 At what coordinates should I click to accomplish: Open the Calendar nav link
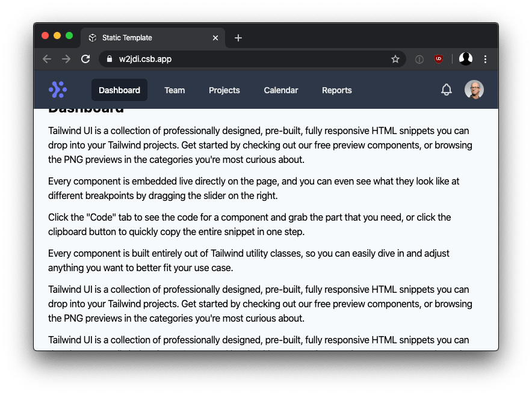(281, 90)
